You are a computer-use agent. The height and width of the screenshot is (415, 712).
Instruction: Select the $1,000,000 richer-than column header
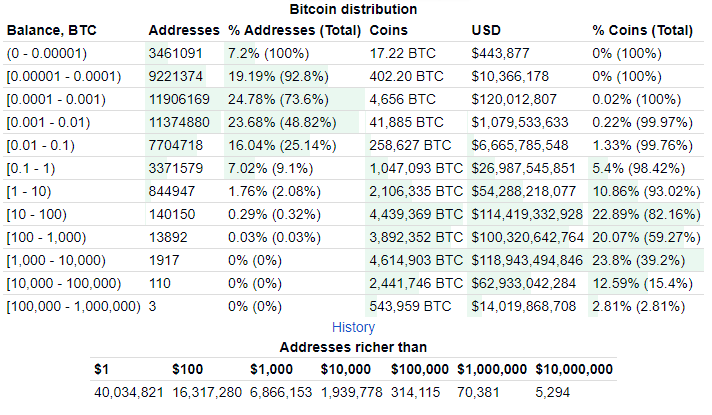[x=491, y=369]
